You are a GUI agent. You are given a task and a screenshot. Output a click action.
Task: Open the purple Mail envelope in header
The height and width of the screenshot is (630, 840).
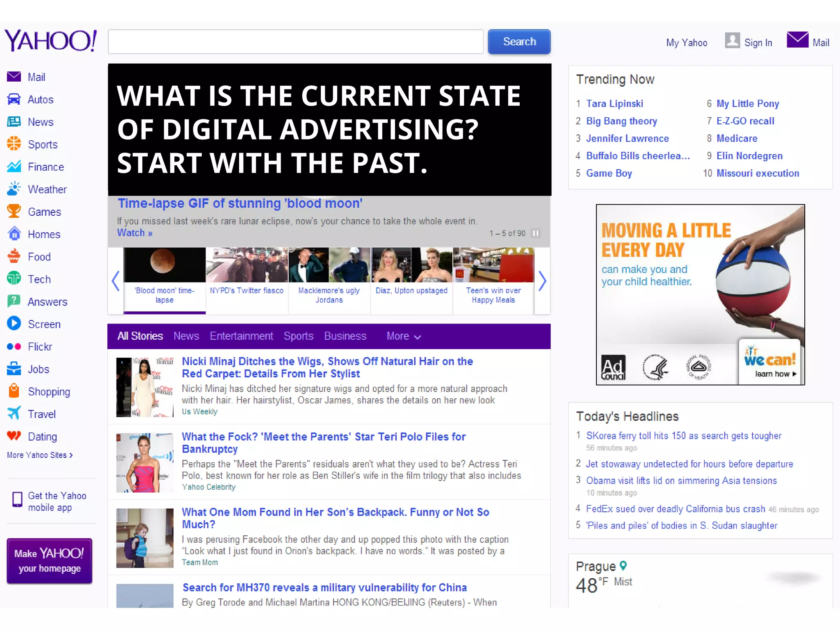[x=797, y=40]
